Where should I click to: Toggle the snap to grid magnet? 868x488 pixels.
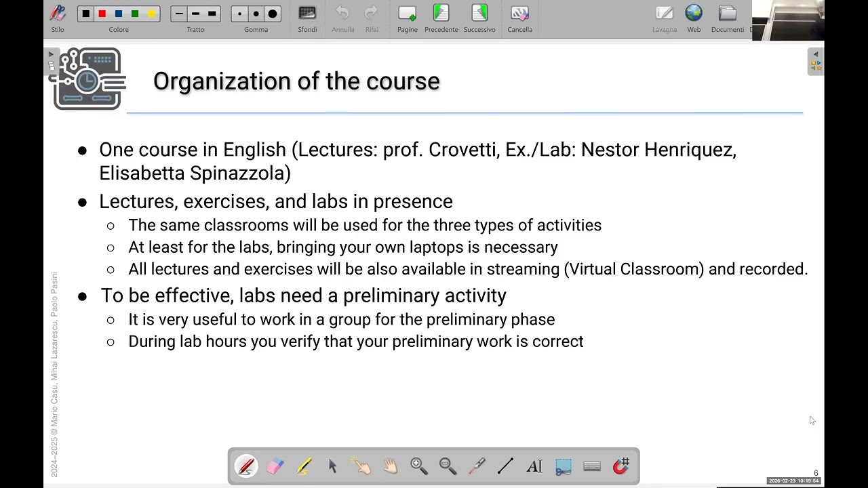click(620, 466)
